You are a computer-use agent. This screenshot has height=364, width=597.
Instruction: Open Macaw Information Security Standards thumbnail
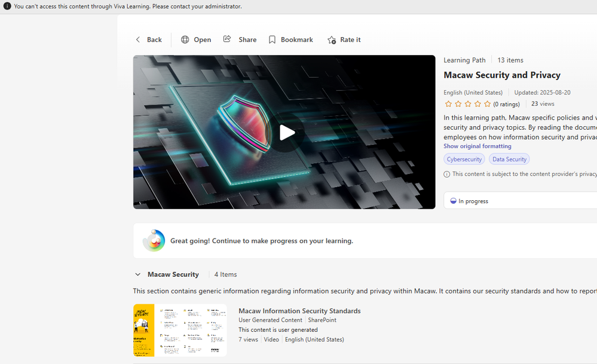(180, 330)
